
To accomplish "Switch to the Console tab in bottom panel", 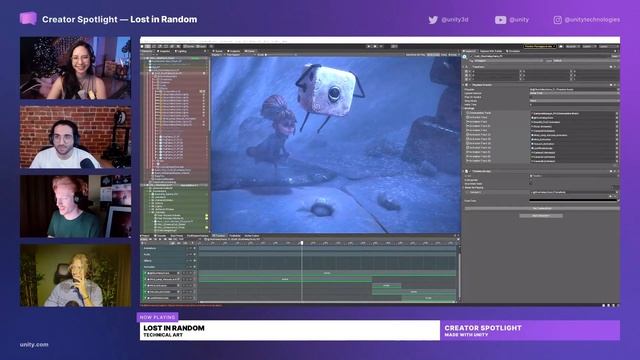I will coord(159,236).
